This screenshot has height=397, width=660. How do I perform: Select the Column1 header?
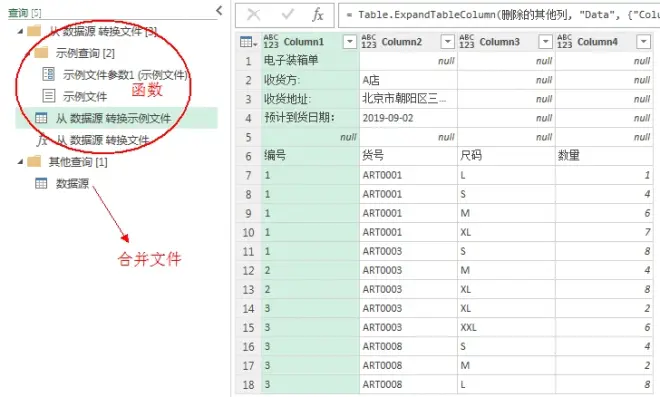pos(304,42)
